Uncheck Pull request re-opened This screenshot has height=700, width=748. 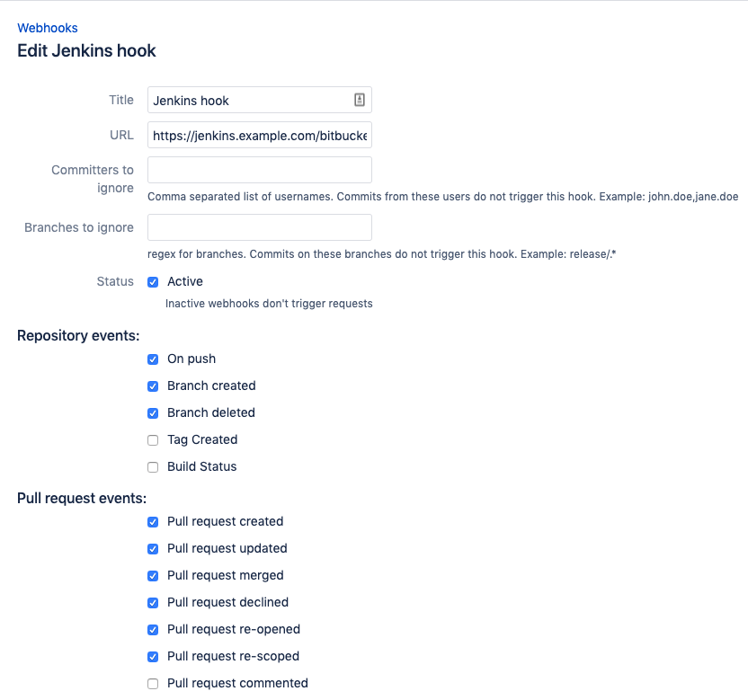153,630
